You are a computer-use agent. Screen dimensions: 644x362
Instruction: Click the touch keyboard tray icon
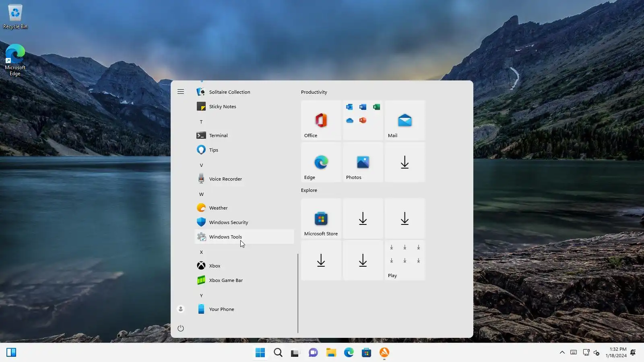pos(574,352)
